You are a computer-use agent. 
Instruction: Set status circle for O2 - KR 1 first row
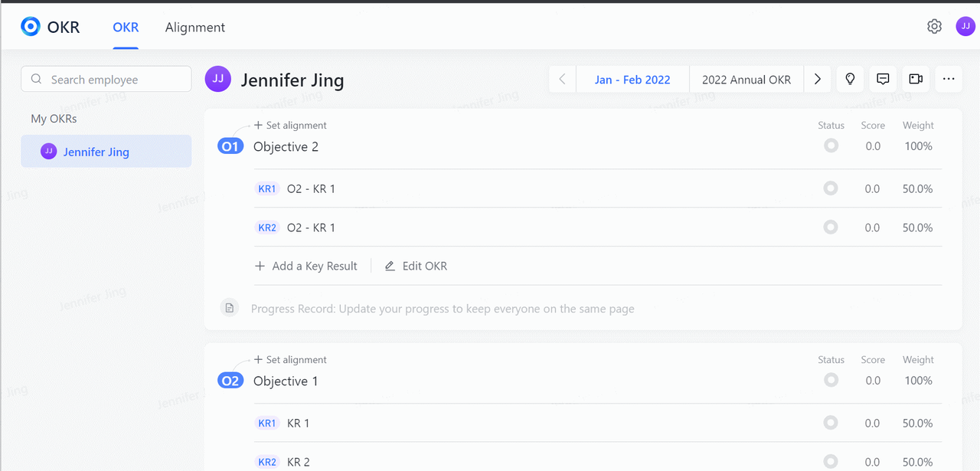831,188
